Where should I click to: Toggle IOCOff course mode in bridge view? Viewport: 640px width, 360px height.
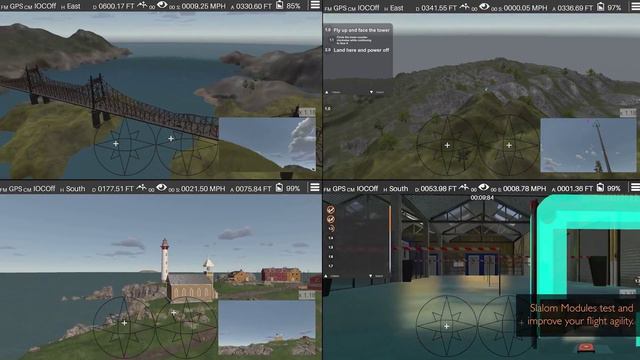(x=44, y=6)
